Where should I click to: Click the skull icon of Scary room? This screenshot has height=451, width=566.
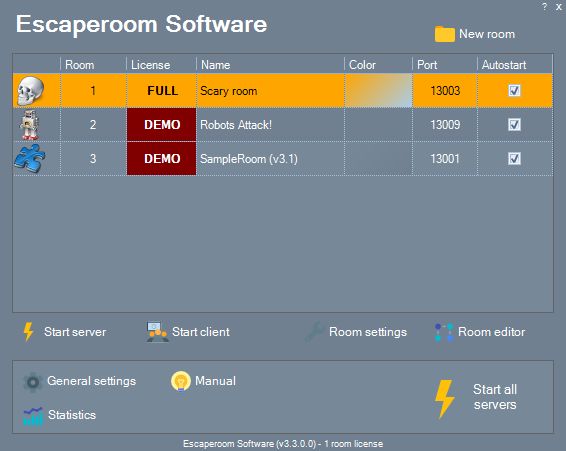point(31,91)
